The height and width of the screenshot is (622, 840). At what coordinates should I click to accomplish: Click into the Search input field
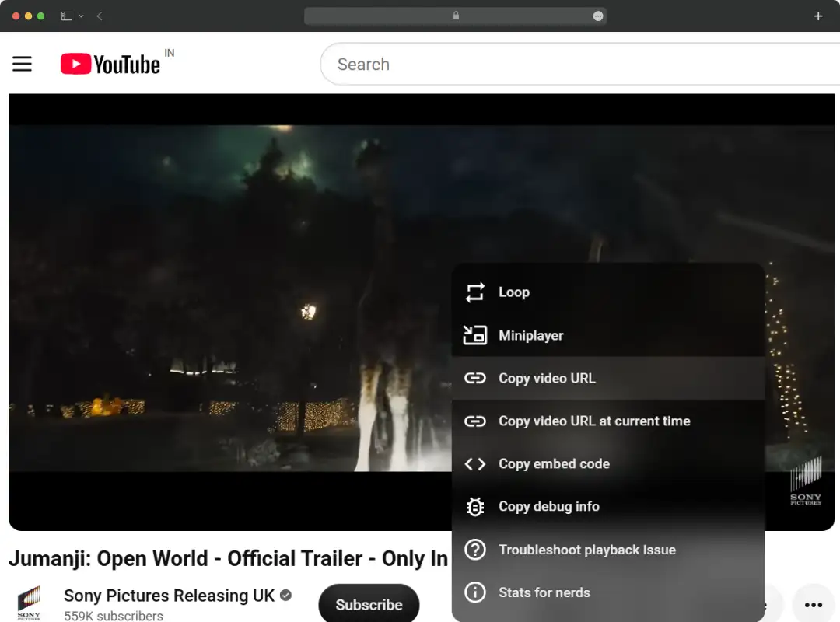click(x=580, y=65)
